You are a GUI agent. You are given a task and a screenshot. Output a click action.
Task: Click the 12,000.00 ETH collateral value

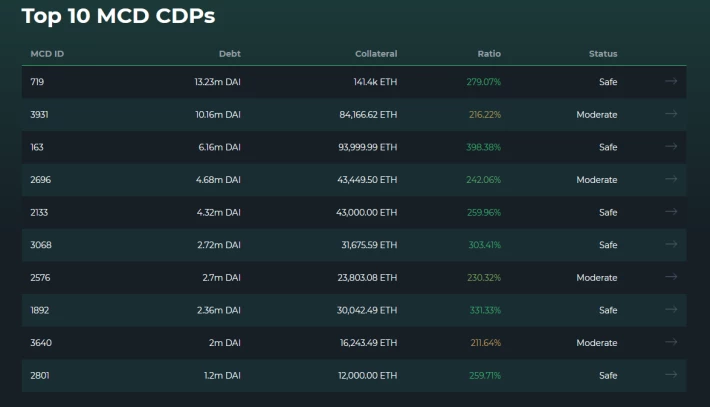(368, 375)
